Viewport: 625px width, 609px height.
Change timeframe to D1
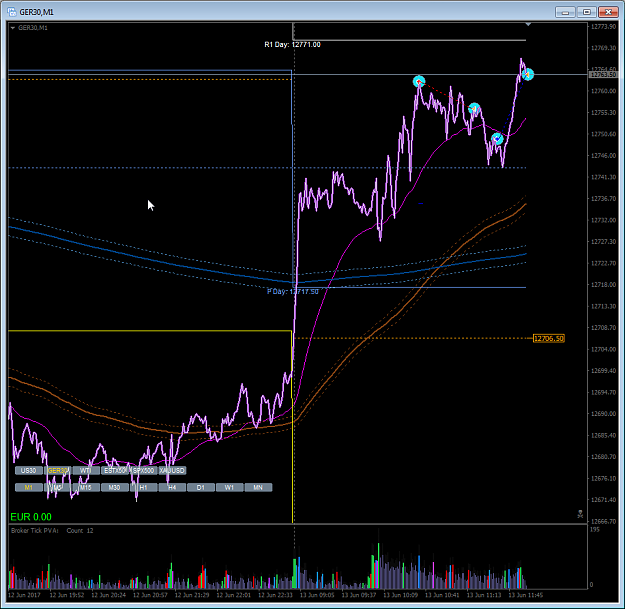coord(201,487)
